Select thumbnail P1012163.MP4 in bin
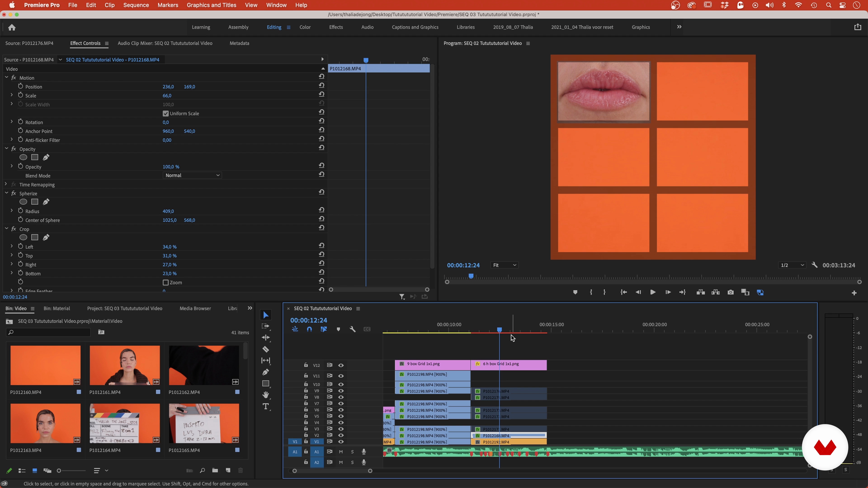 click(x=45, y=424)
